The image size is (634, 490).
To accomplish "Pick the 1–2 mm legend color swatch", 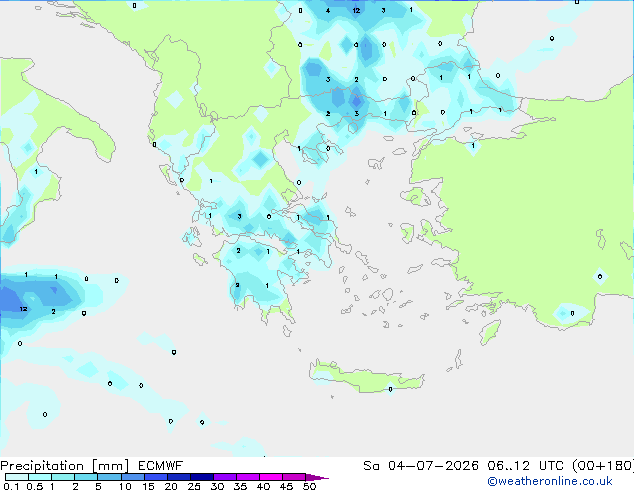I will coord(63,477).
